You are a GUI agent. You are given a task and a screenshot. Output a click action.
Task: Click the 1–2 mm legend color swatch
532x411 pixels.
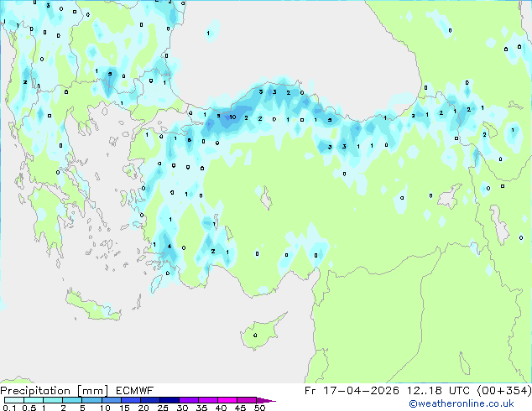pyautogui.click(x=53, y=400)
